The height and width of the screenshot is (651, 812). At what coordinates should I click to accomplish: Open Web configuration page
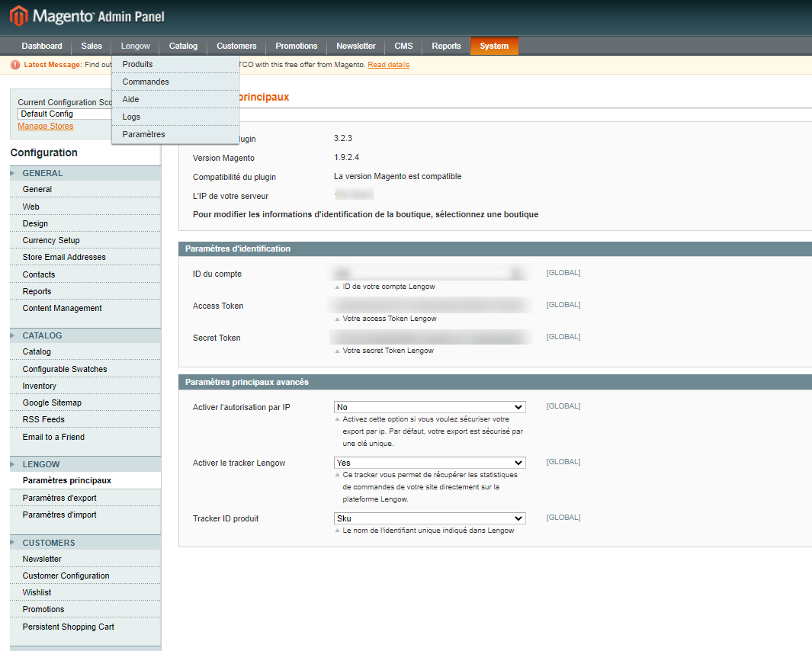pos(85,207)
